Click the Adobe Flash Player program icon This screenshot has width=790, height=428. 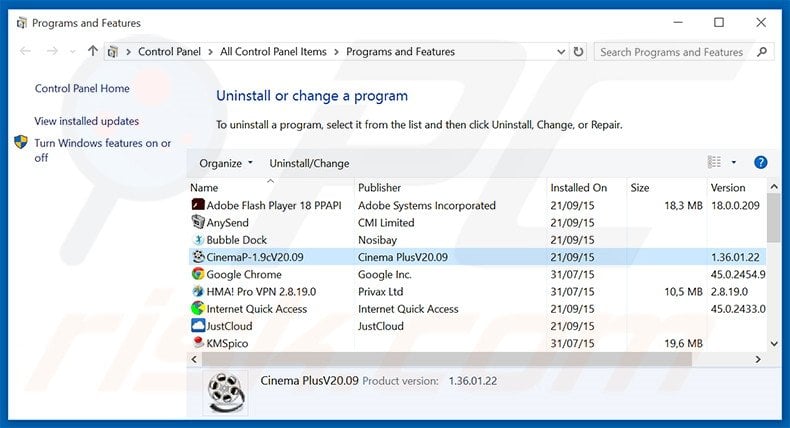198,205
